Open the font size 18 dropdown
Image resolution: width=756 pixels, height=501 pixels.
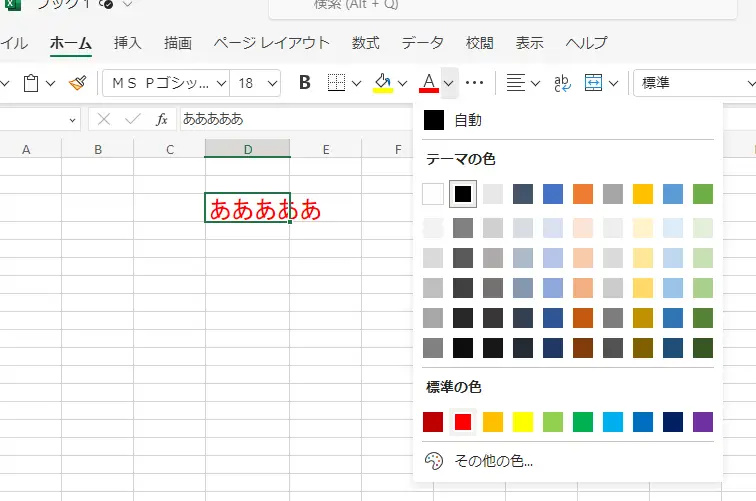272,83
